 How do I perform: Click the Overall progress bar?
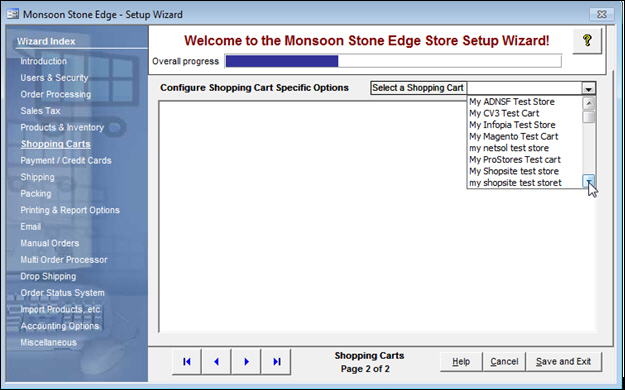393,61
